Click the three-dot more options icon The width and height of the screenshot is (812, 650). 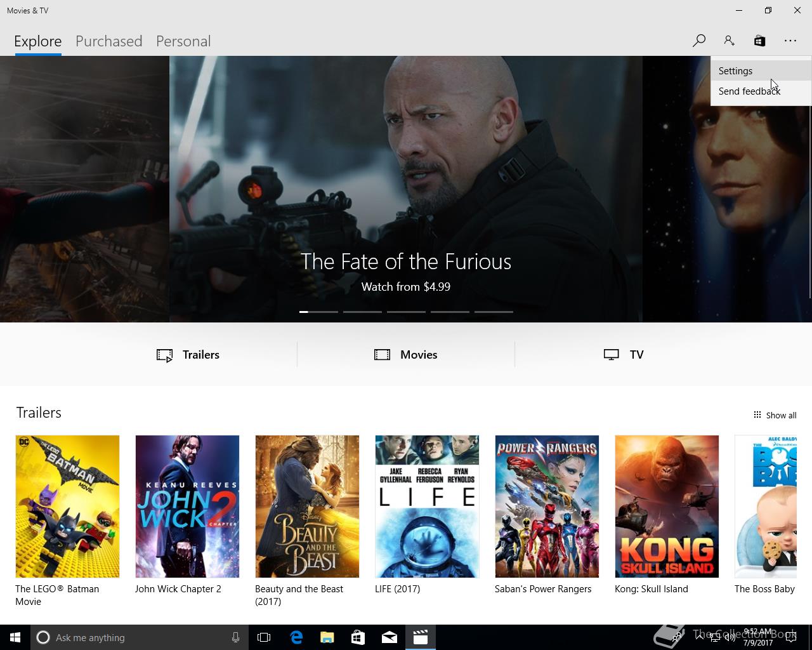790,41
